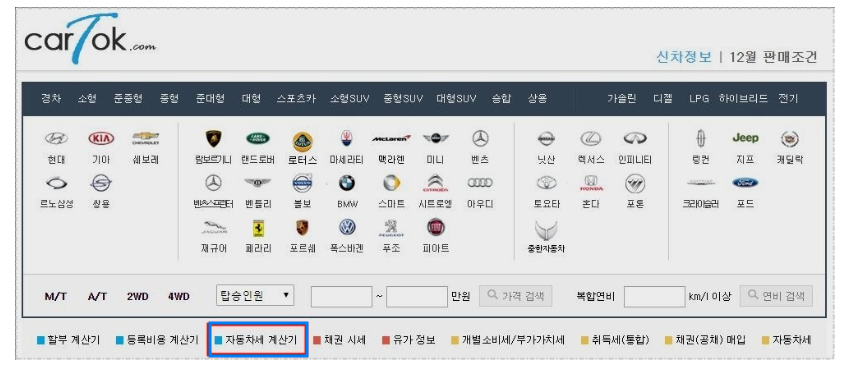845x374 pixels.
Task: Select the MINI (미니) logo
Action: tap(435, 139)
